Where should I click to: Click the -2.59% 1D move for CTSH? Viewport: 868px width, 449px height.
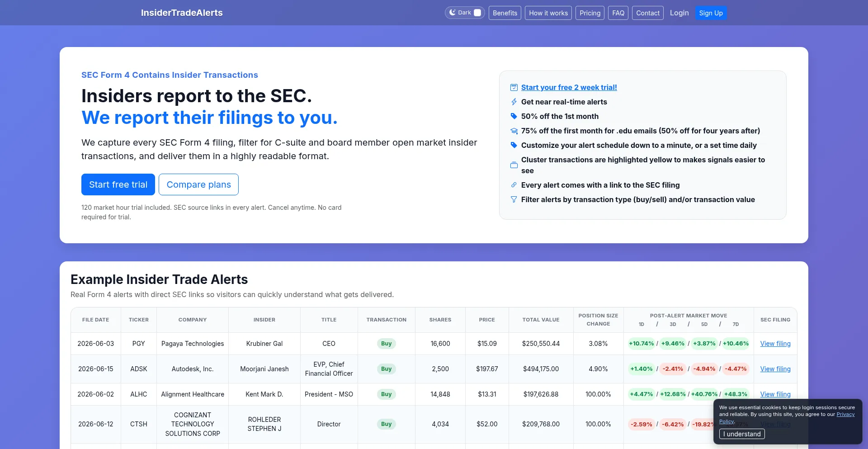pyautogui.click(x=641, y=424)
